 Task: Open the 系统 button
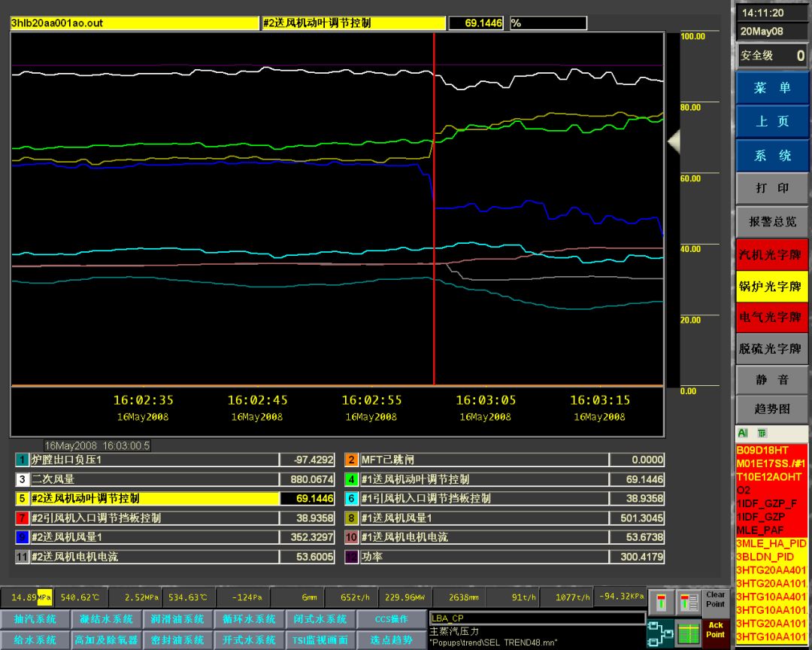[x=771, y=155]
